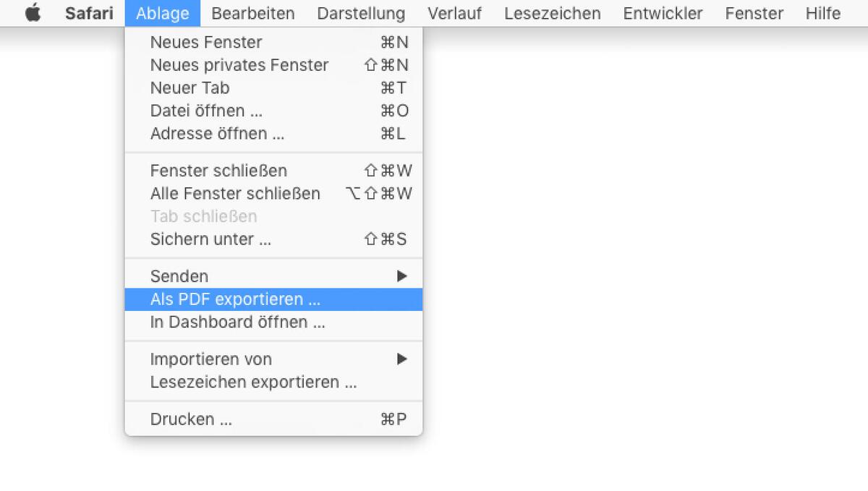Open the Hilfe menu
The width and height of the screenshot is (868, 491).
pyautogui.click(x=822, y=12)
